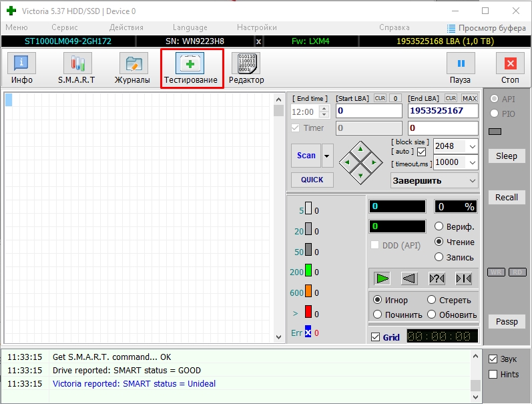Image resolution: width=532 pixels, height=404 pixels.
Task: Select the Стереть erase radio option
Action: click(x=431, y=300)
